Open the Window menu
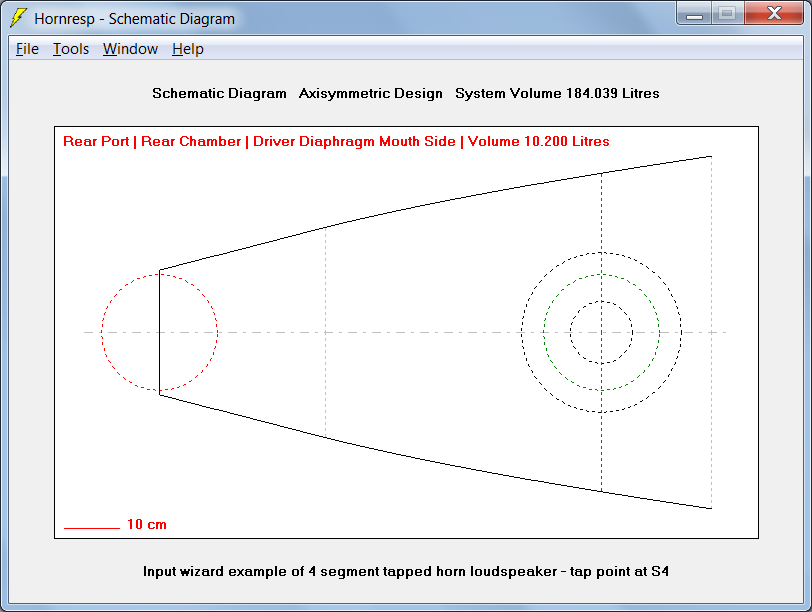Viewport: 812px width, 612px height. pos(130,49)
